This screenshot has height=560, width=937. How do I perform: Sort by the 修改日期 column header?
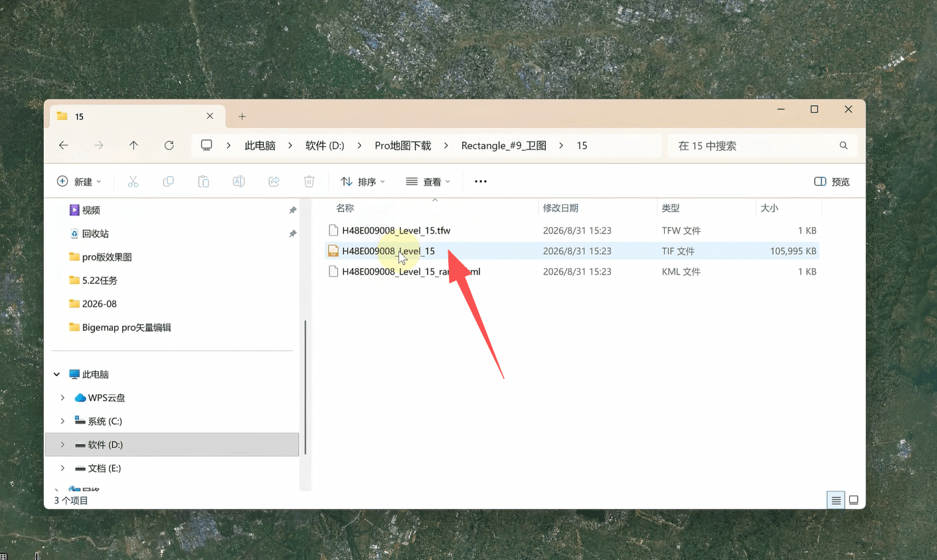[x=560, y=208]
